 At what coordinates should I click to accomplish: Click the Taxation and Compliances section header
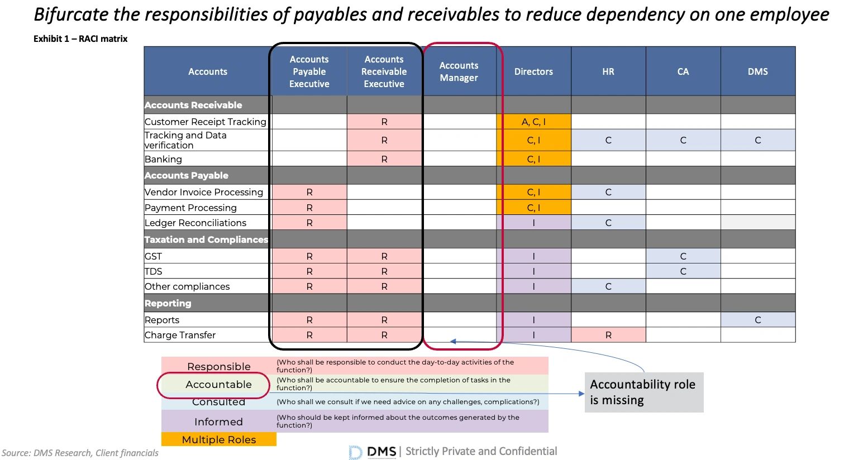click(x=206, y=239)
